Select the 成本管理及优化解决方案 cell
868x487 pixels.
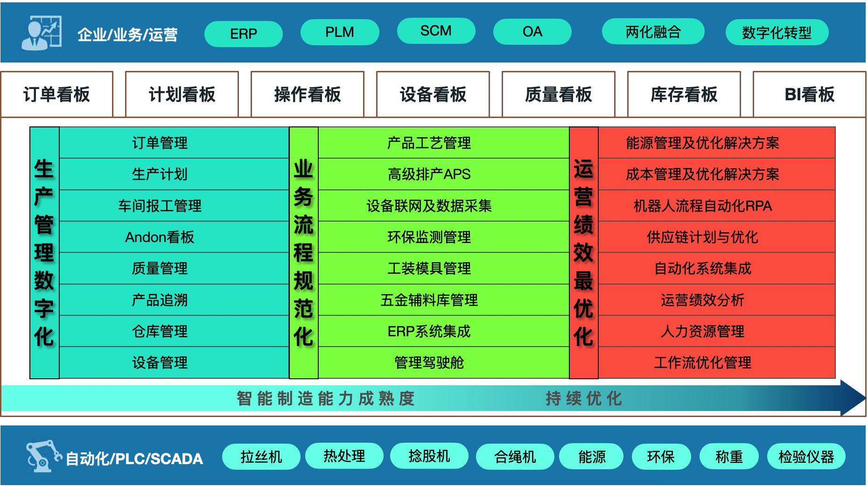point(717,174)
